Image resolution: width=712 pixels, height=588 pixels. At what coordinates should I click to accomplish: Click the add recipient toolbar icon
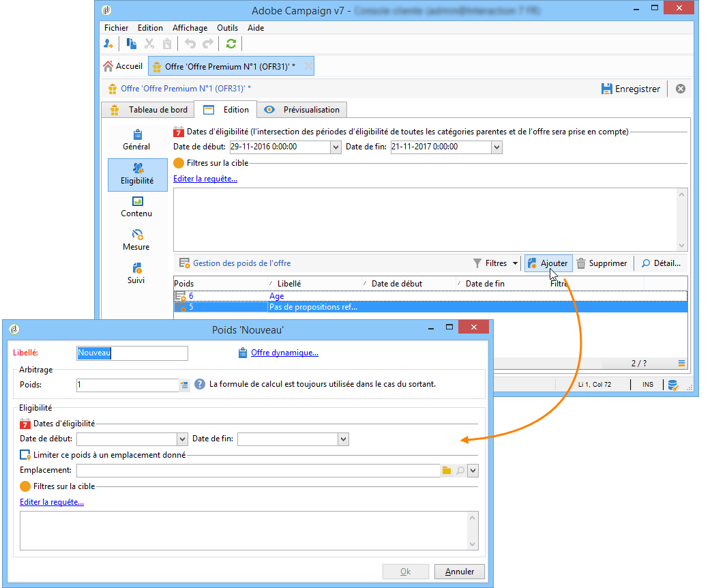point(108,44)
